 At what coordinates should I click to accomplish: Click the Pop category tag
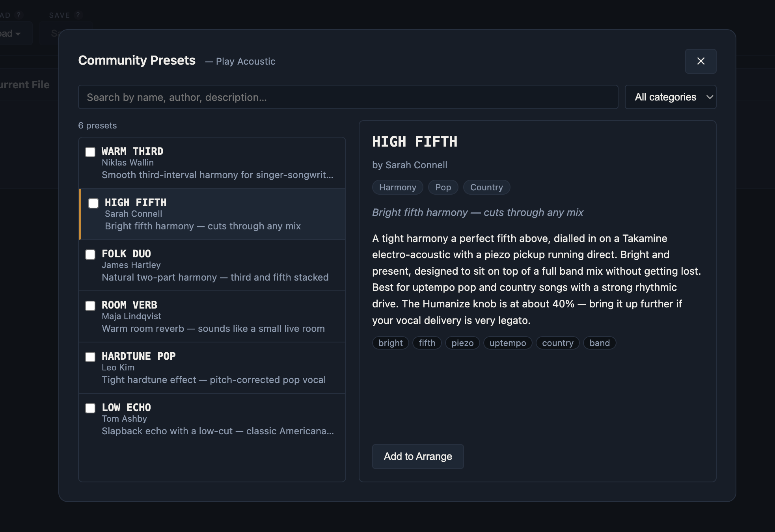tap(443, 187)
